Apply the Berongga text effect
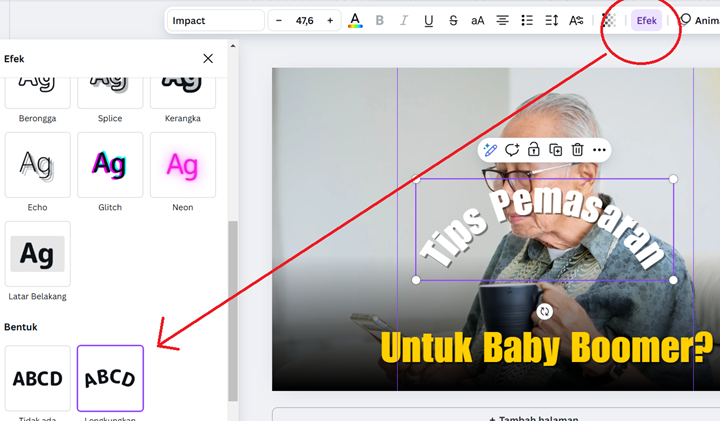720x421 pixels. (x=38, y=93)
